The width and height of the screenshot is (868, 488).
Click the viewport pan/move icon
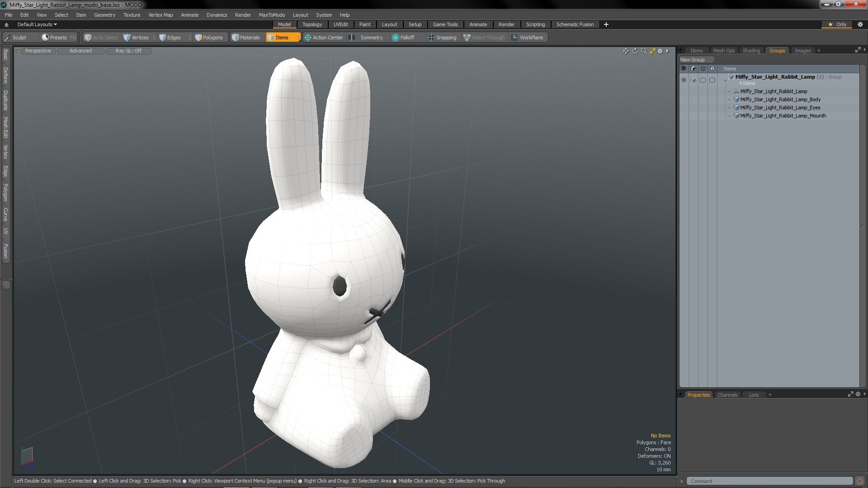coord(626,51)
